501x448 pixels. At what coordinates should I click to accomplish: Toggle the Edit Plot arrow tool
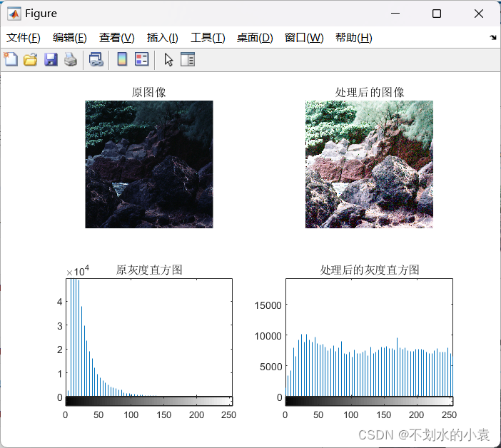[x=168, y=60]
